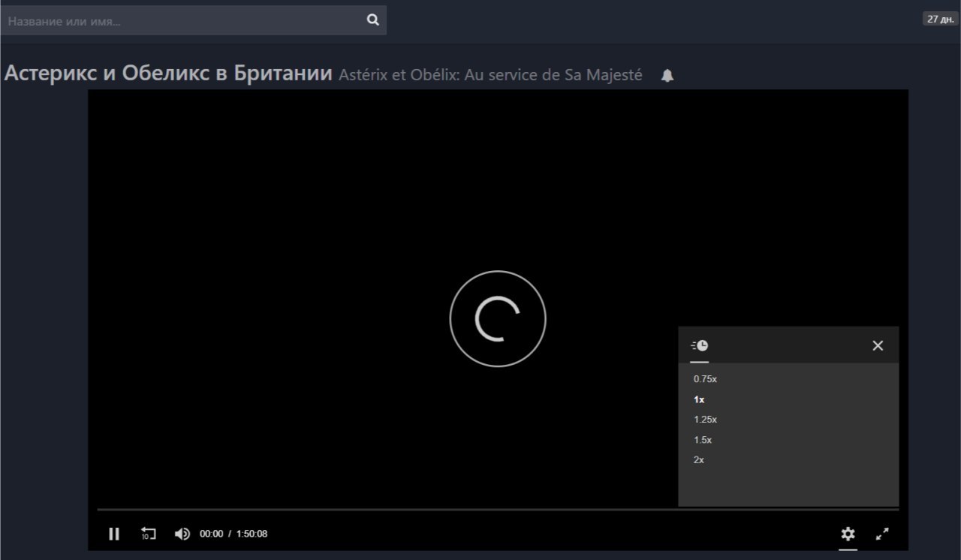The height and width of the screenshot is (560, 961).
Task: Click the movie title Астерикс и Обеликс в Британии
Action: (x=168, y=74)
